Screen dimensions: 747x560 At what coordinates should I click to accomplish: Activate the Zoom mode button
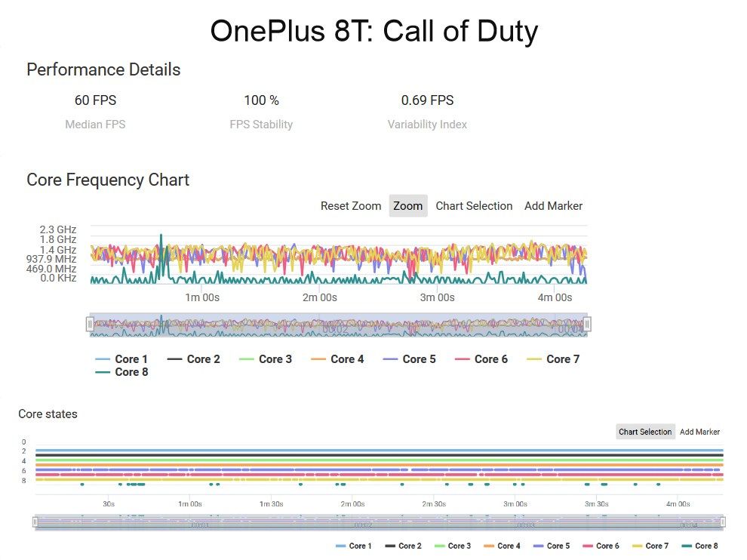click(407, 206)
